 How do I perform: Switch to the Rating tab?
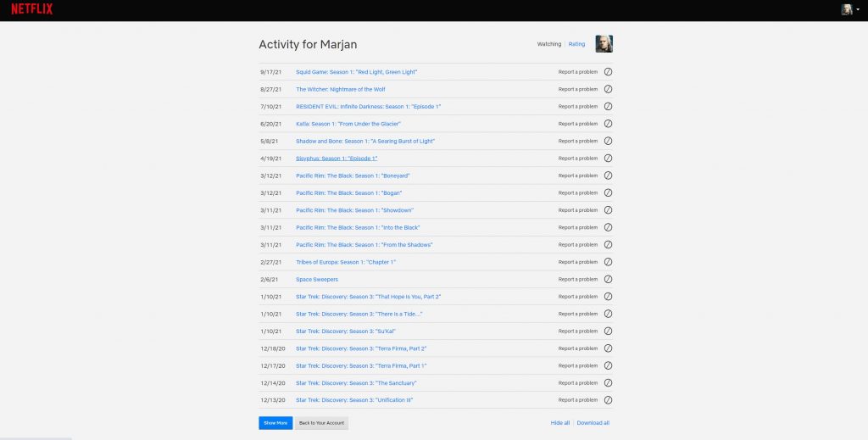tap(576, 44)
